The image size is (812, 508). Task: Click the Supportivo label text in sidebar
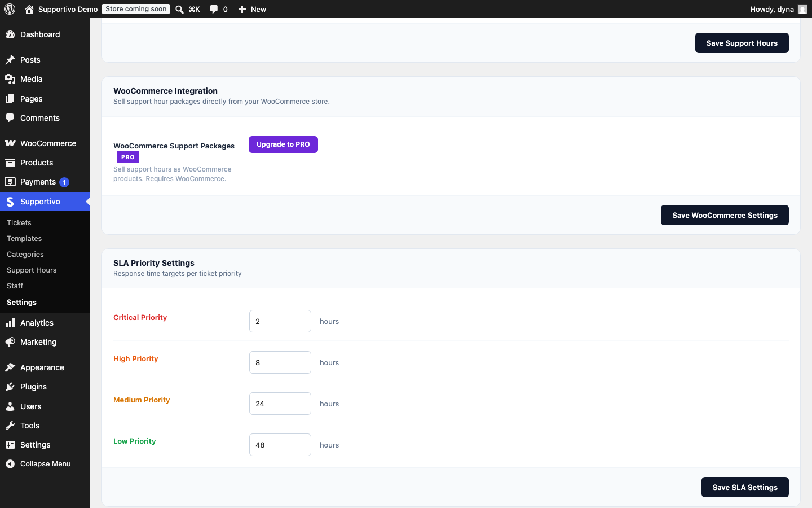(40, 202)
